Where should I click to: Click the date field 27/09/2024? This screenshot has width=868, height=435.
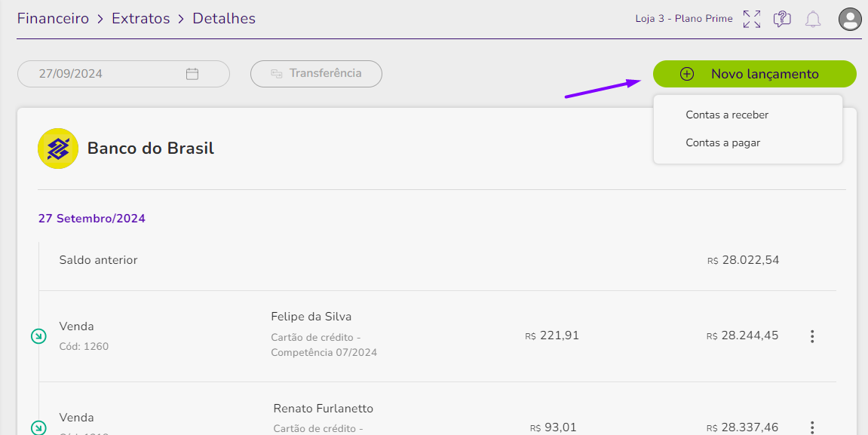(124, 74)
